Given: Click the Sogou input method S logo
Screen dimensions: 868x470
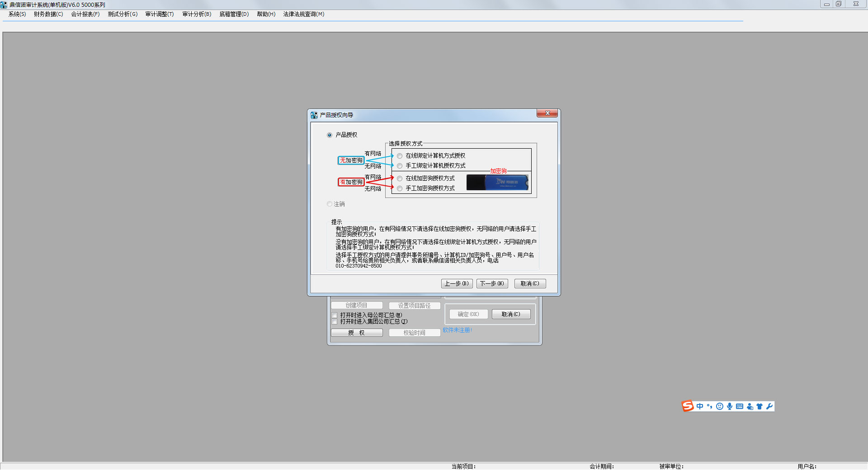Looking at the screenshot, I should pos(687,406).
